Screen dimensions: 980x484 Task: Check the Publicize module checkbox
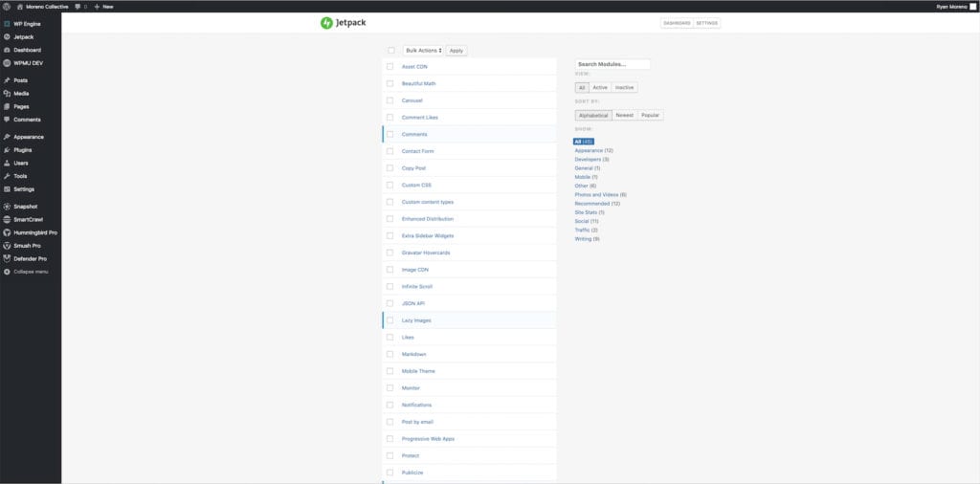[x=390, y=473]
